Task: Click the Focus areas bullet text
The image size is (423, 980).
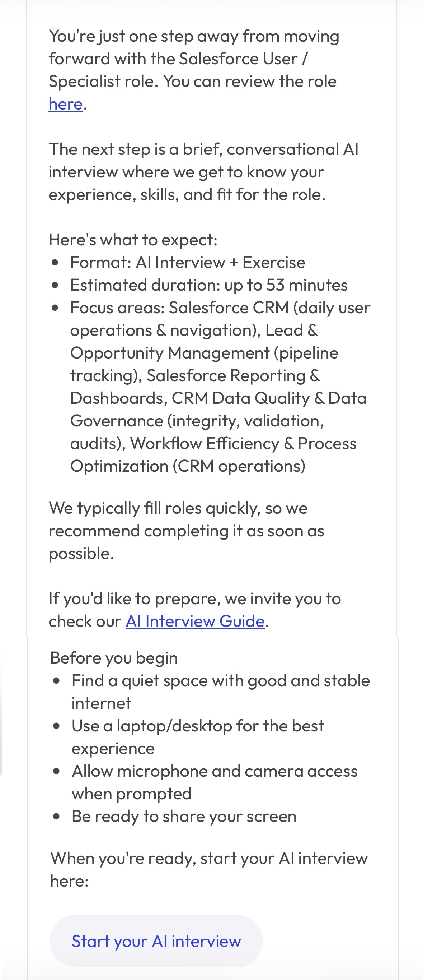Action: 220,387
